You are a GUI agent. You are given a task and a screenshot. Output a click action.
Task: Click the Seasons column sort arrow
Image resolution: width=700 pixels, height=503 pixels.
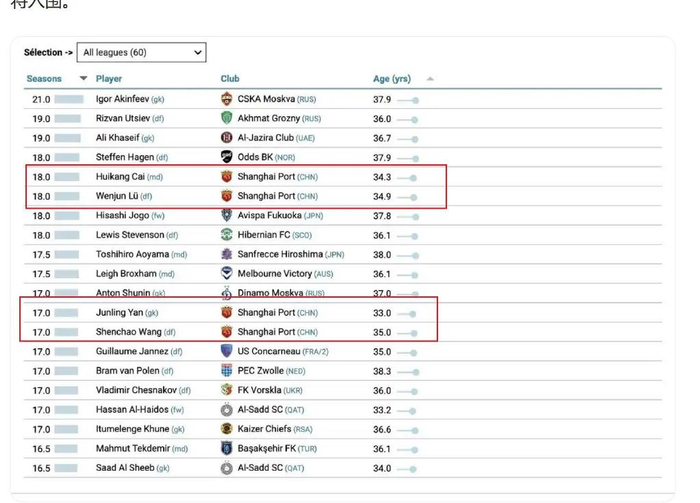point(84,79)
